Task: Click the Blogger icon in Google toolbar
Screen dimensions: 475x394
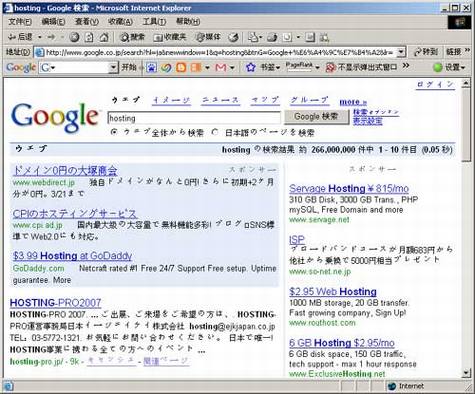Action: pyautogui.click(x=181, y=68)
